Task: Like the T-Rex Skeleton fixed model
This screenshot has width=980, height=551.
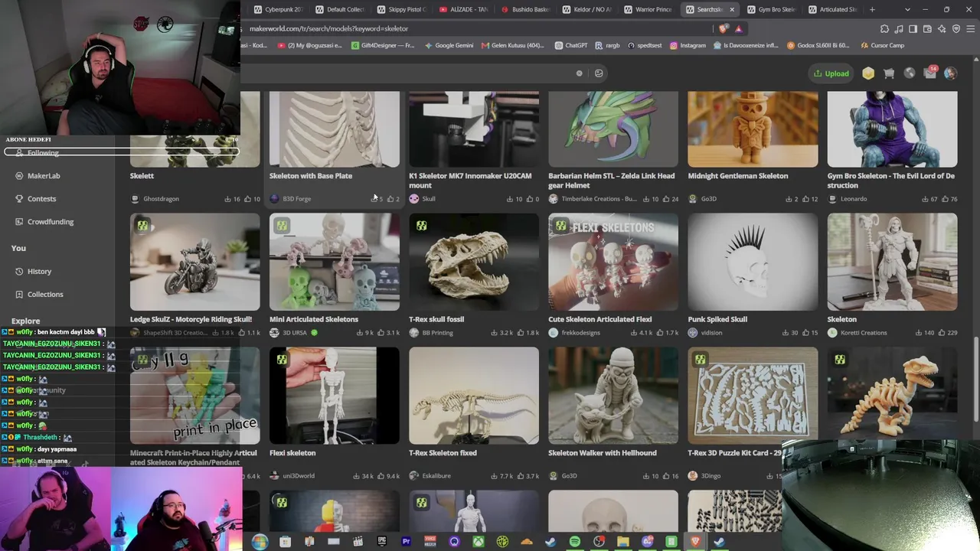Action: tap(528, 476)
